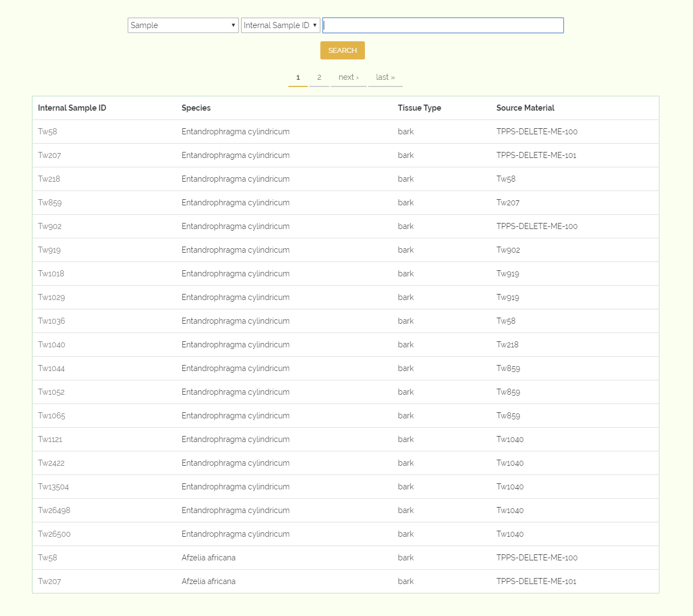
Task: Click bark tissue cell in Tw13504 row
Action: [406, 487]
